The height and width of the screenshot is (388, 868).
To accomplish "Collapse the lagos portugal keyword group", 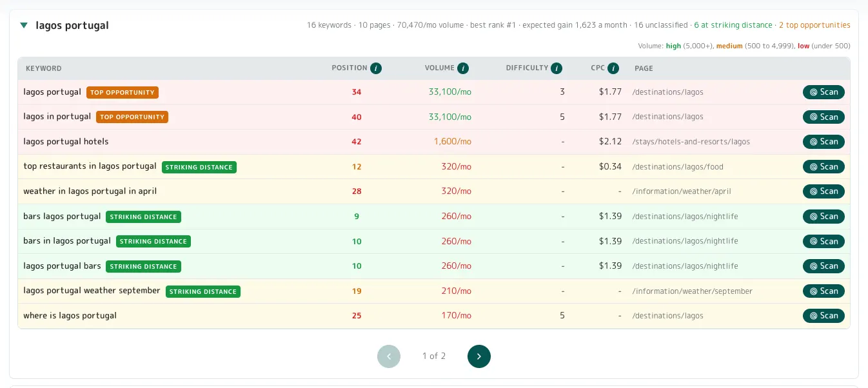I will pyautogui.click(x=24, y=26).
